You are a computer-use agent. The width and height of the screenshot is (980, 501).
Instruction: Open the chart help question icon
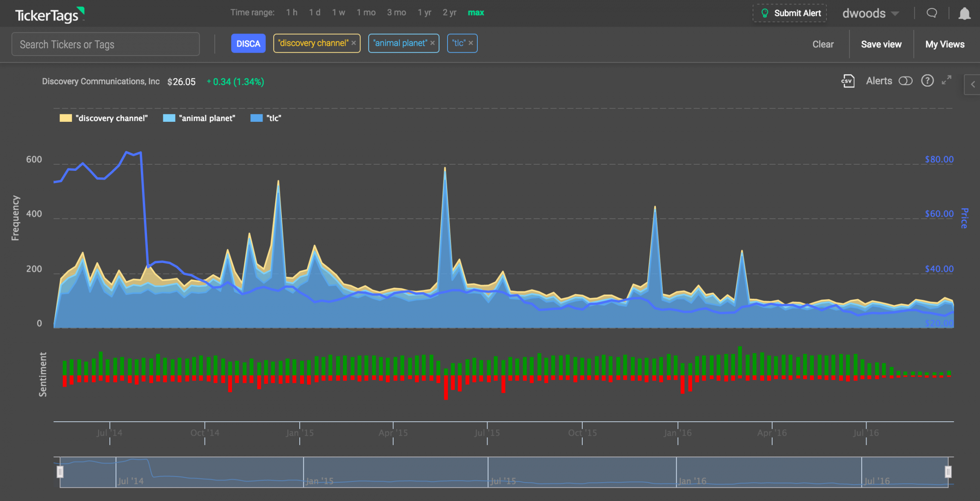point(927,81)
